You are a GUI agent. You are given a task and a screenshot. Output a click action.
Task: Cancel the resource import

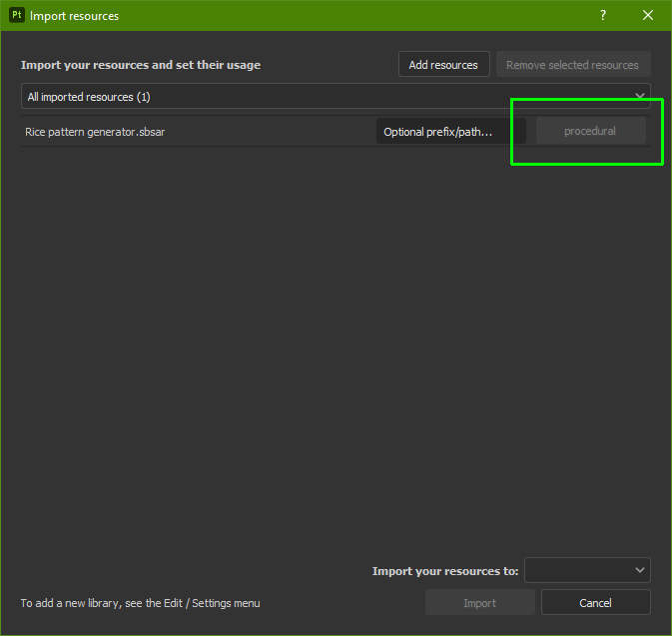tap(595, 603)
